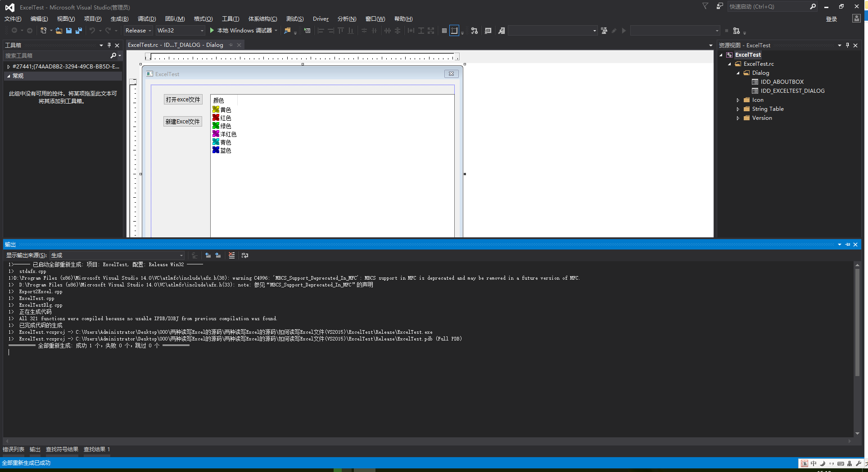Click the Save All toolbar icon
The height and width of the screenshot is (472, 868).
click(x=79, y=31)
